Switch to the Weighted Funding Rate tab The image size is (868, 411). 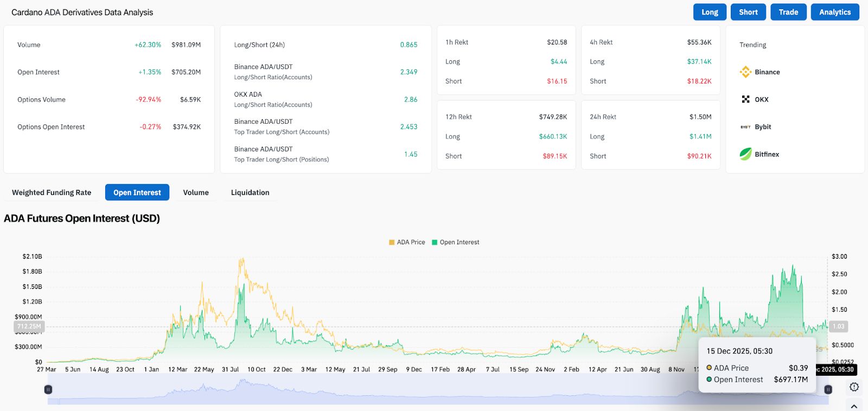point(52,192)
